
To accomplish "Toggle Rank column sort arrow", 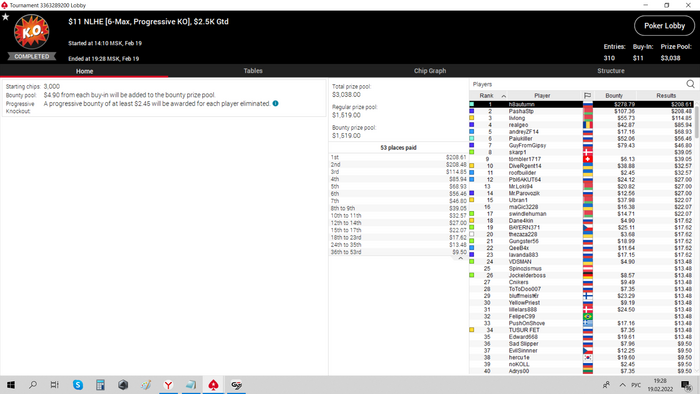I will (x=504, y=96).
